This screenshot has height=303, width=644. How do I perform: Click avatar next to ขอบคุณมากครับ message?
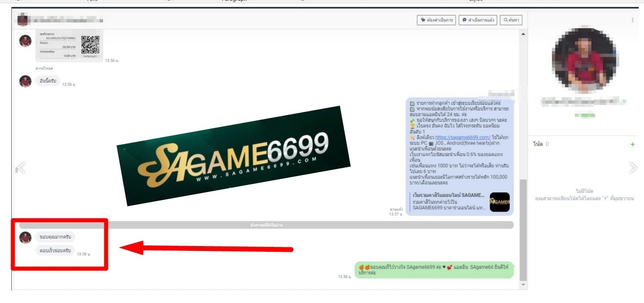tap(25, 237)
